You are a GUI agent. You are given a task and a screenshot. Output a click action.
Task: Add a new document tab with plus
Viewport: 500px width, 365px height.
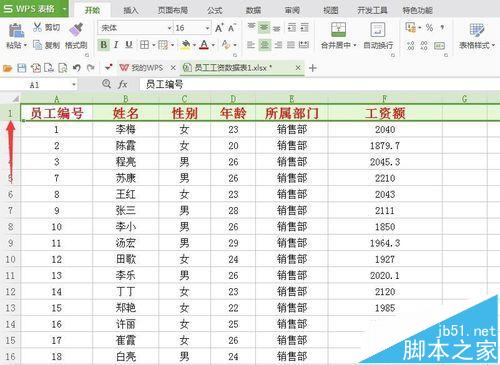[313, 68]
